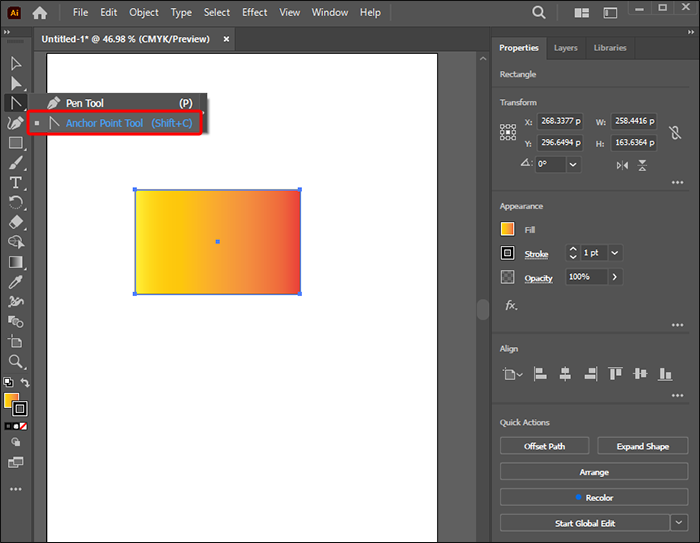Toggle constrain width and height proportions
The image size is (700, 543).
click(x=675, y=132)
